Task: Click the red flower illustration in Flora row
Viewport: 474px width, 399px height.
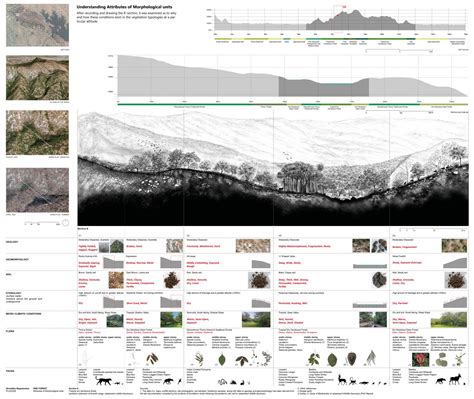Action: 421,360
